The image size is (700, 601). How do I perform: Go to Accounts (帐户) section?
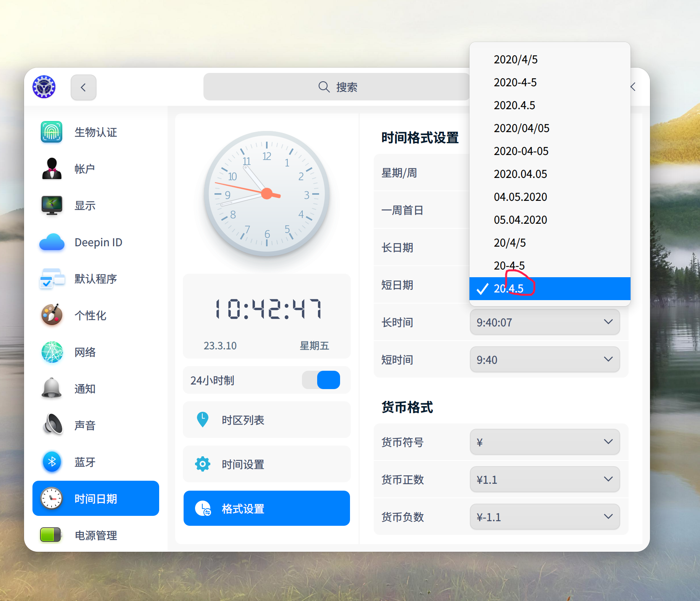tap(96, 169)
